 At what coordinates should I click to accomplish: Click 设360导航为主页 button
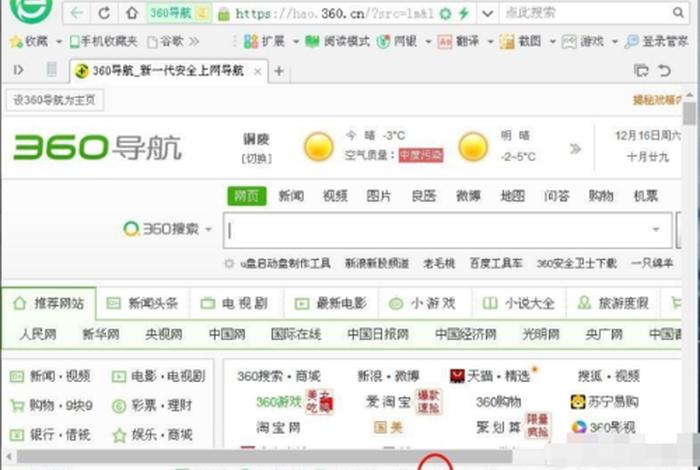(x=54, y=100)
